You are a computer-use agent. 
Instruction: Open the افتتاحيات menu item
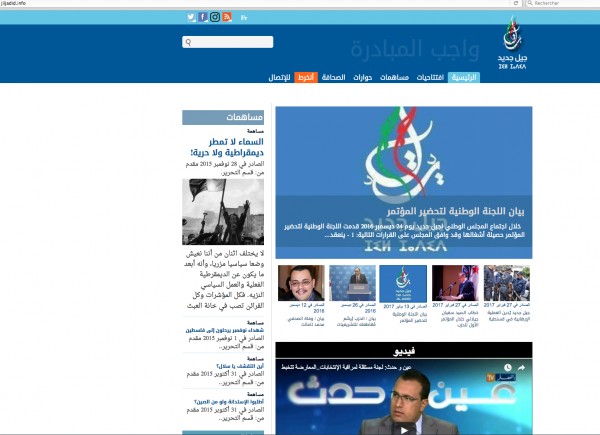pos(427,77)
